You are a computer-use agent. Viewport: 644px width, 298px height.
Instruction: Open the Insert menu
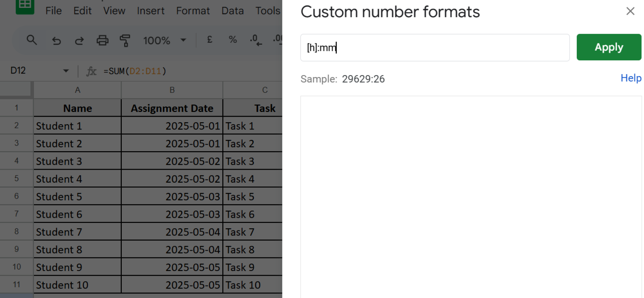(151, 11)
